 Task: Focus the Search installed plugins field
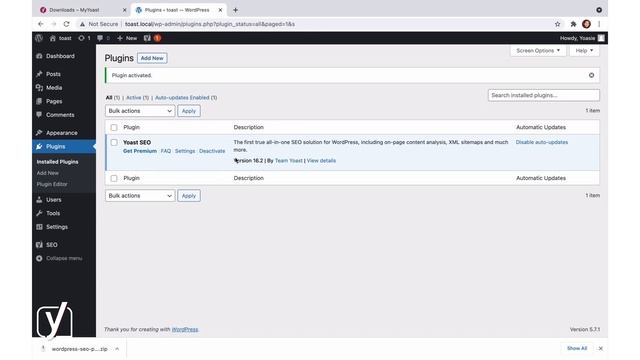tap(544, 95)
